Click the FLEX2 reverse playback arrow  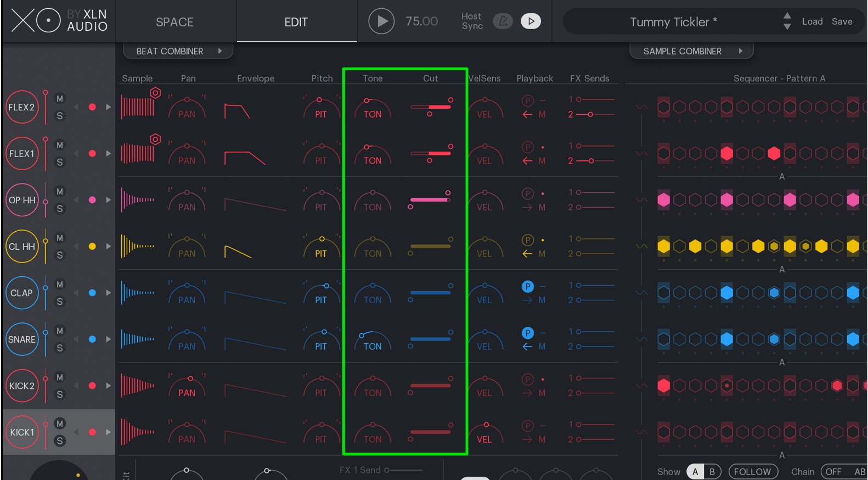527,114
